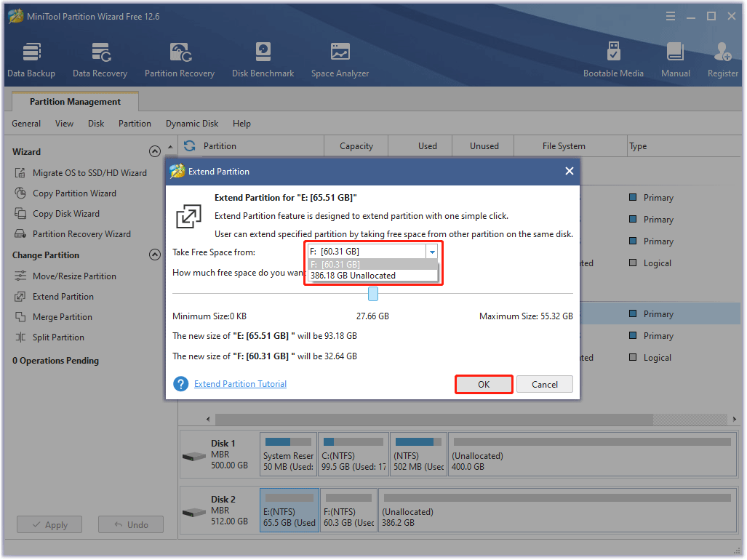The height and width of the screenshot is (560, 747).
Task: Confirm with the OK button
Action: point(483,384)
